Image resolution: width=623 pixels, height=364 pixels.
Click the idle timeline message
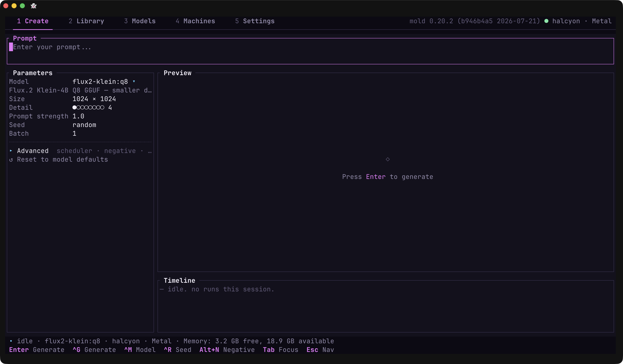pyautogui.click(x=217, y=289)
